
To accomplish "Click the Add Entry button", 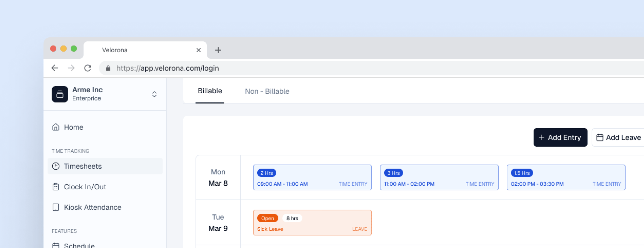I will pos(560,137).
